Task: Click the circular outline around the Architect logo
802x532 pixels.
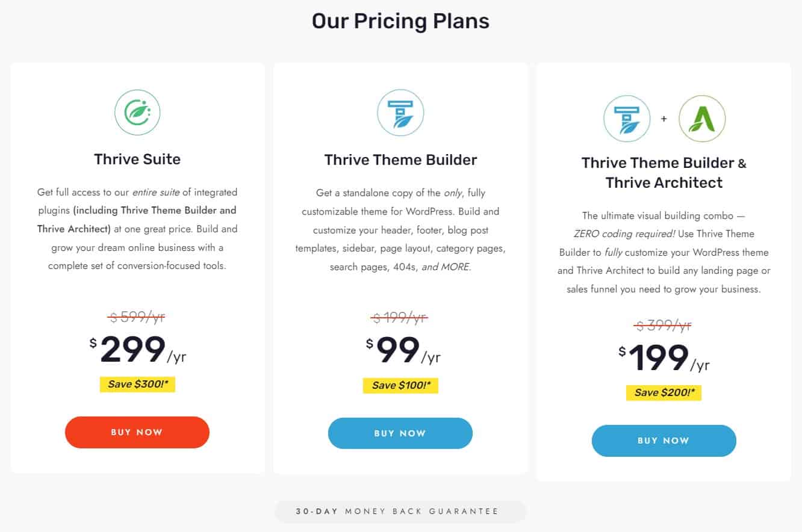Action: point(702,119)
